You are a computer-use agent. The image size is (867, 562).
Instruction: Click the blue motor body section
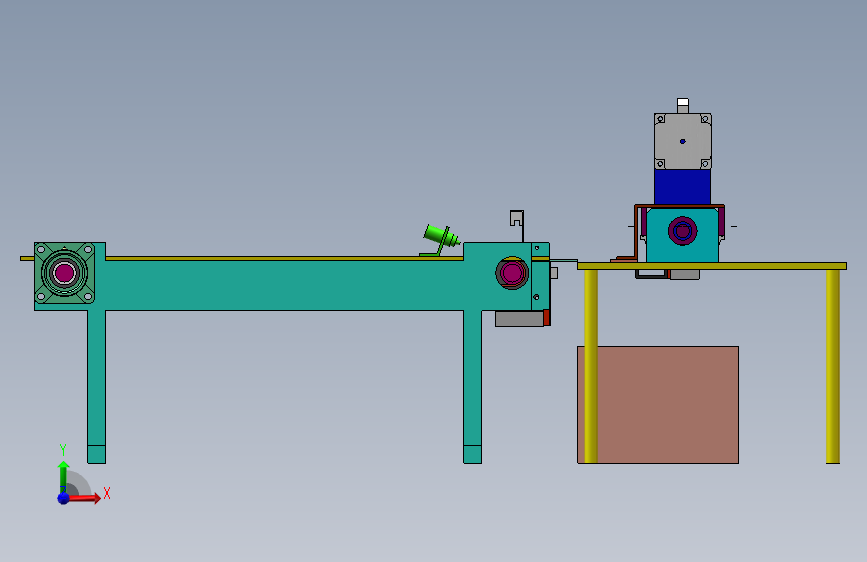[x=682, y=187]
